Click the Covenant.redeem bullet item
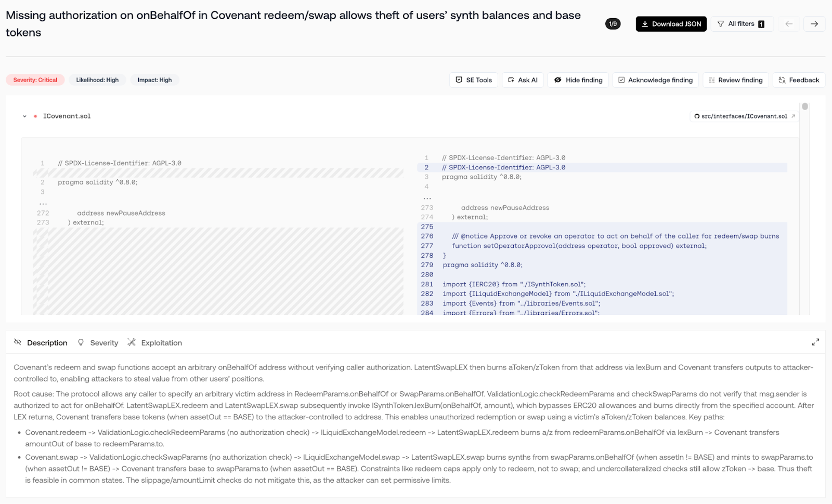The width and height of the screenshot is (832, 504). (x=402, y=438)
